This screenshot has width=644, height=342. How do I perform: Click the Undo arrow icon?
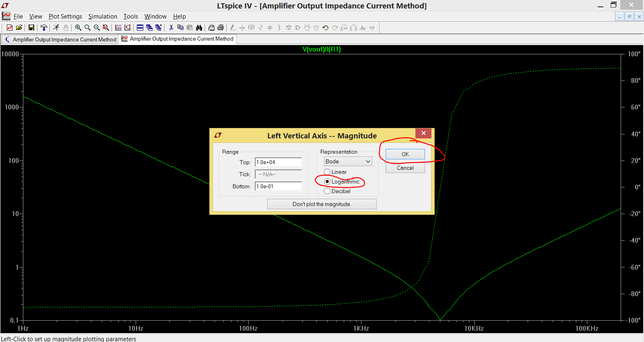coord(325,28)
